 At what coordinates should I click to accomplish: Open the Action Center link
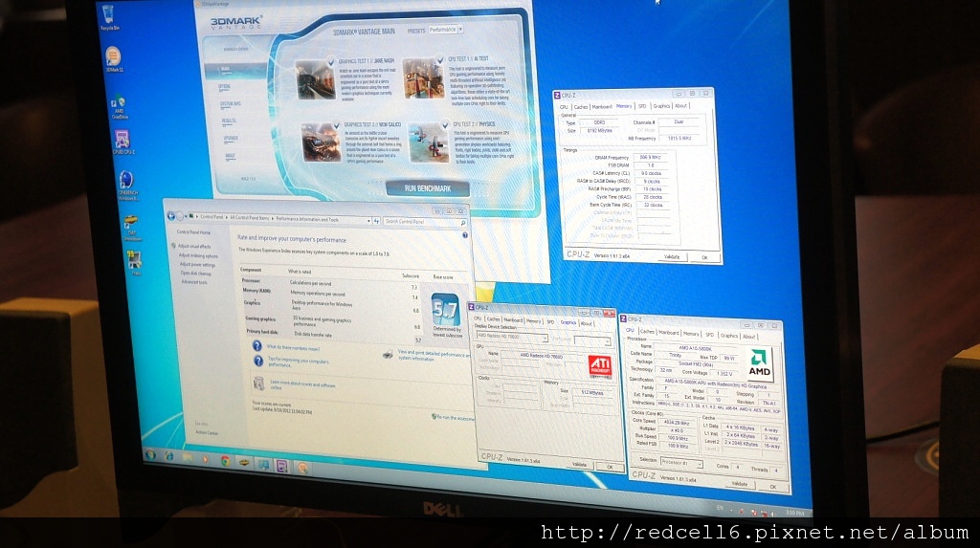pos(207,433)
